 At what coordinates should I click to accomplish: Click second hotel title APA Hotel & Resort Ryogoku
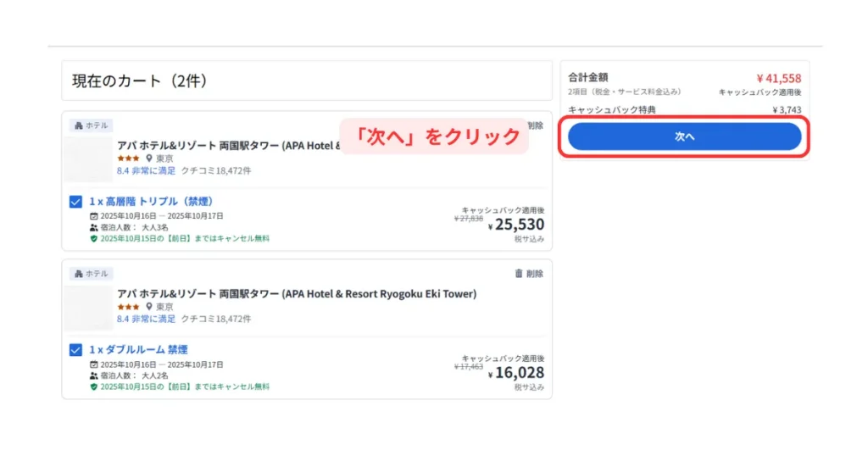pyautogui.click(x=297, y=294)
